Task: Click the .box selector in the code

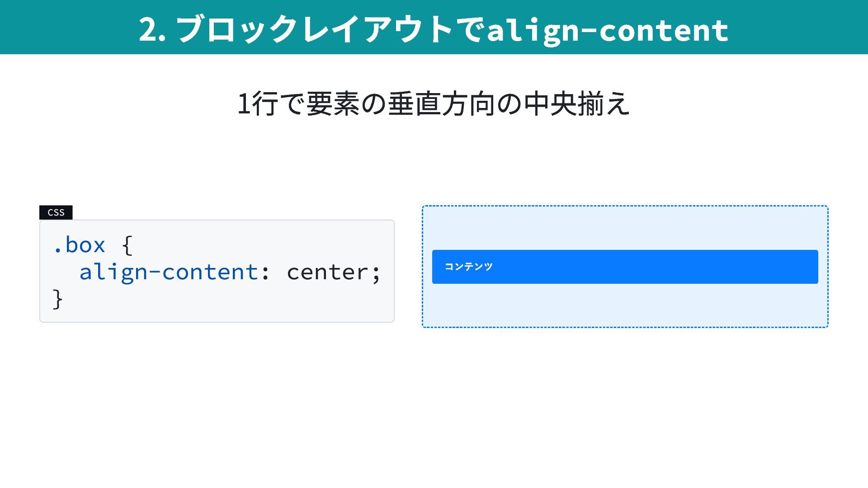Action: tap(80, 245)
